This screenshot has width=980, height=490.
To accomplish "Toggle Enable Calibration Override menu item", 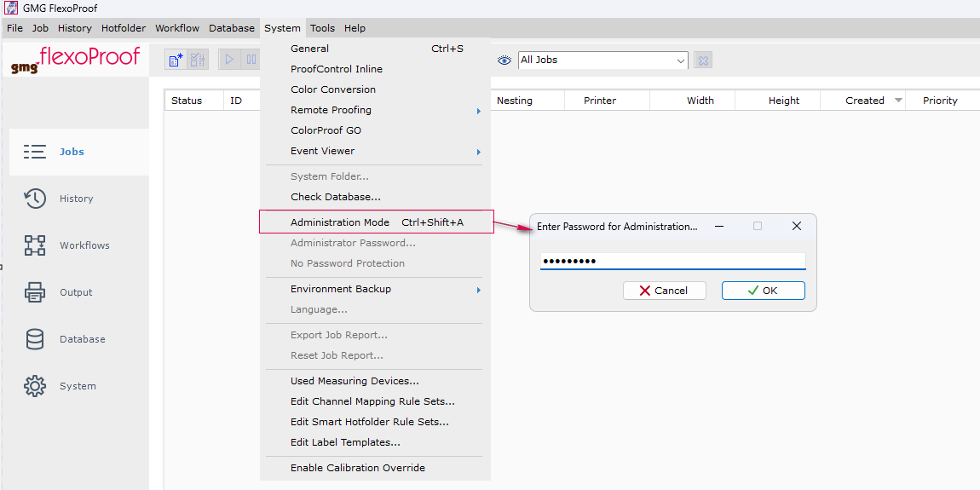I will [x=376, y=468].
